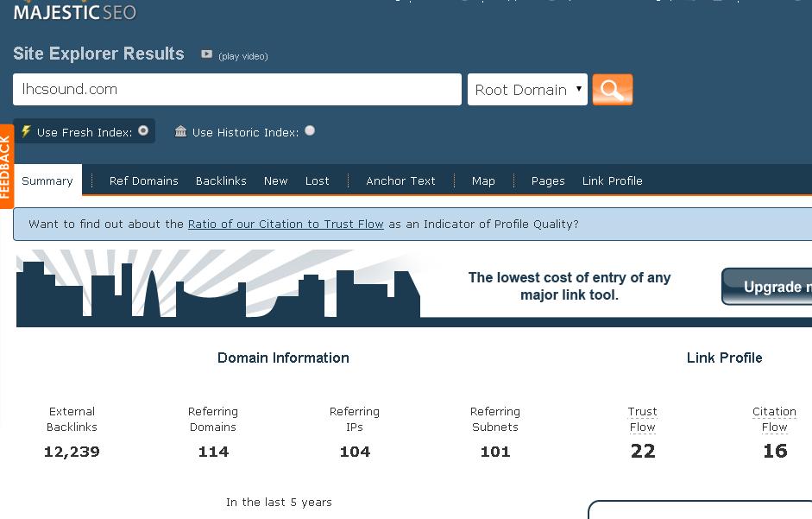Switch to the Map tab
Viewport: 812px width, 519px height.
coord(483,180)
